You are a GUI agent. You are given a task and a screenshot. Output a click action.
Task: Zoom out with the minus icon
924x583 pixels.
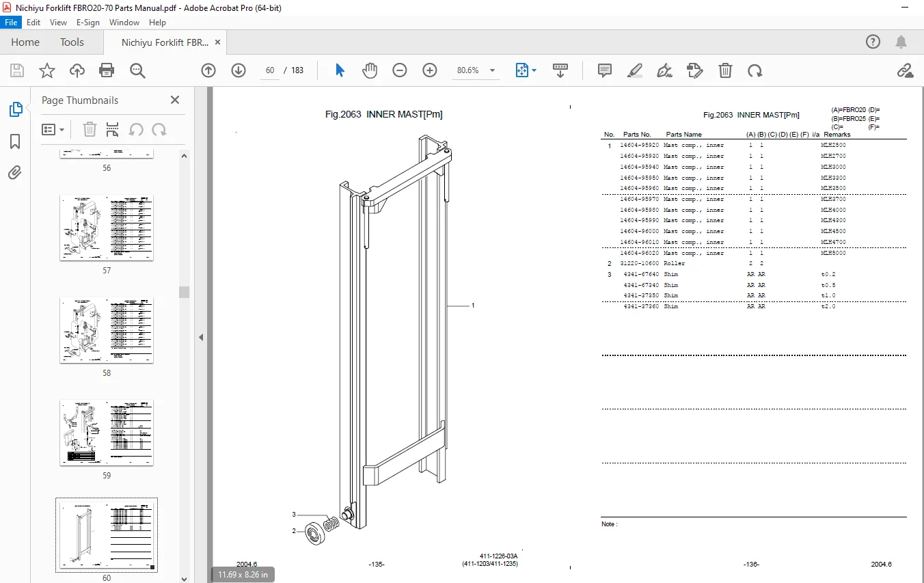click(x=400, y=70)
